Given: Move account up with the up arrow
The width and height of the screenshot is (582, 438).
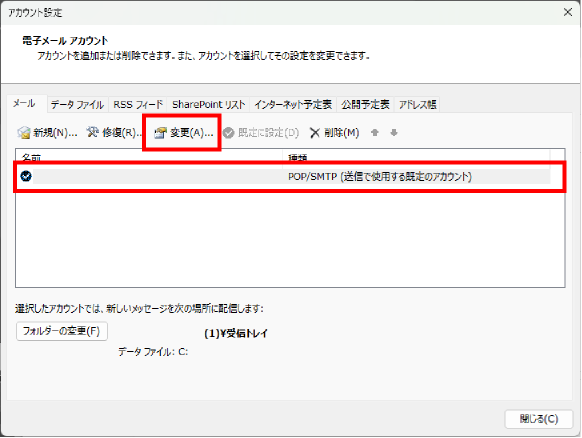Looking at the screenshot, I should coord(375,133).
